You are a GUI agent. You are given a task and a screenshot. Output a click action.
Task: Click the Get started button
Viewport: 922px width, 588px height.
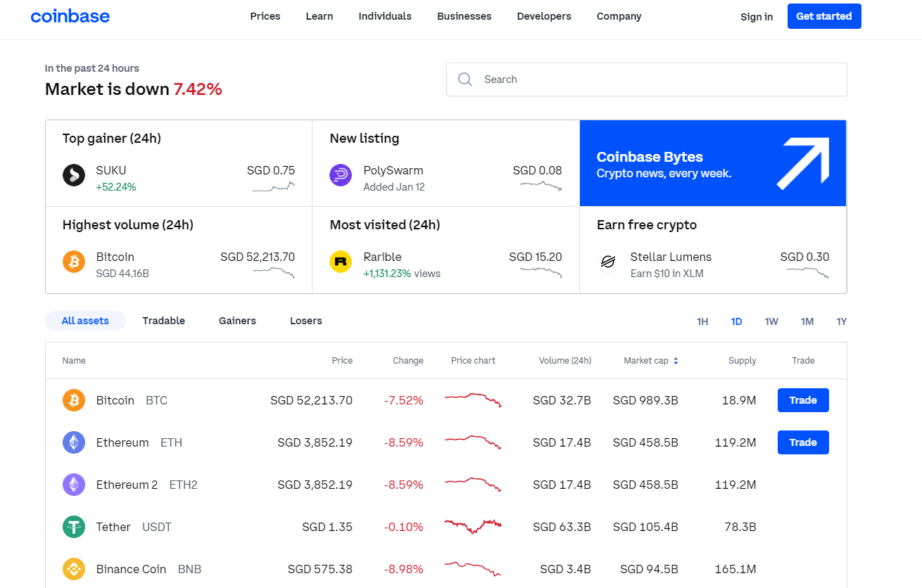point(824,16)
